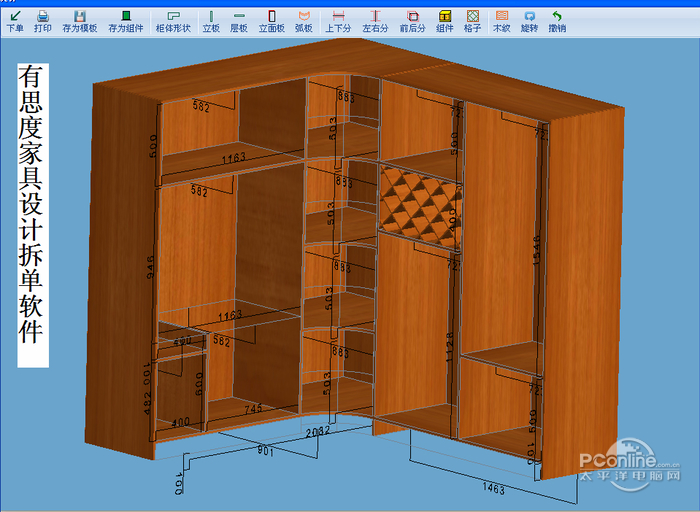Print the design with the 打印 icon
The width and height of the screenshot is (700, 512).
coord(43,21)
